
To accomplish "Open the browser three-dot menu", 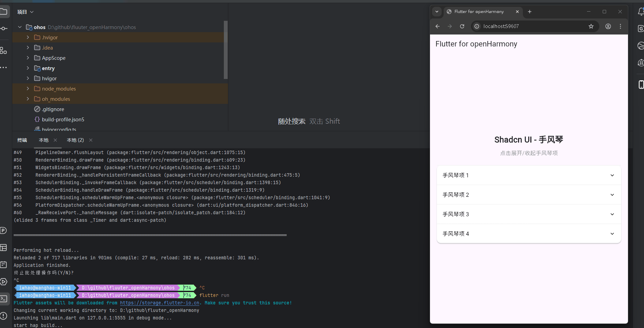I will click(x=620, y=26).
